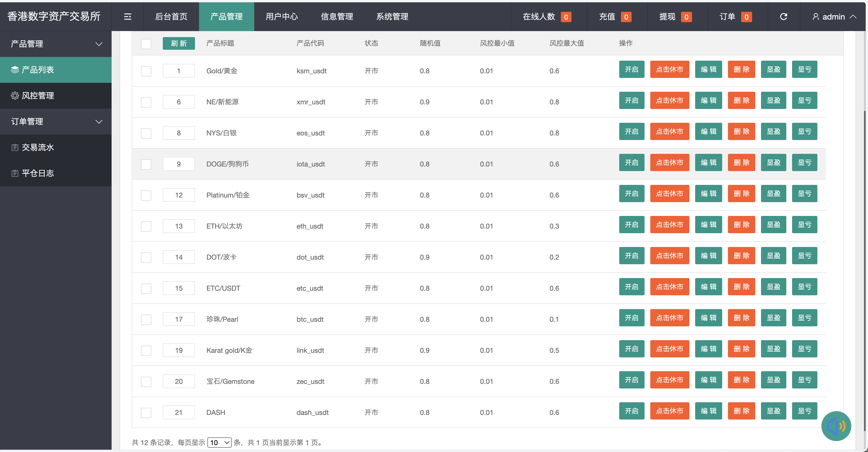Screen dimensions: 868x452
Task: Click 点击休市 for ETH/以太坊 row
Action: (x=669, y=225)
